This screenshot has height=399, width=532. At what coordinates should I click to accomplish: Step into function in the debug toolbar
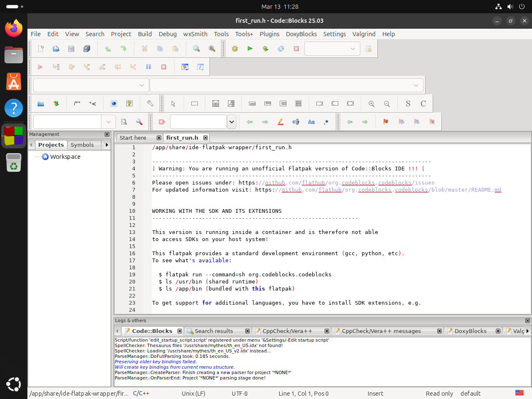pos(86,66)
